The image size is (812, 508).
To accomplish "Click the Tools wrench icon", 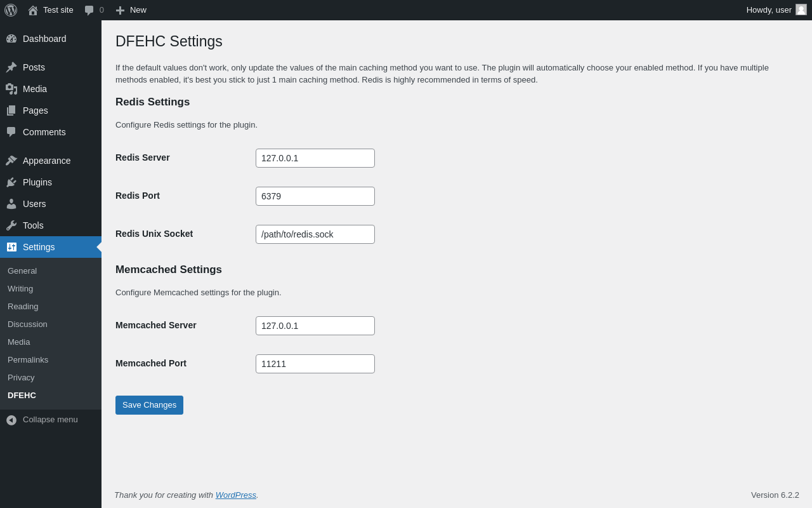I will tap(11, 225).
